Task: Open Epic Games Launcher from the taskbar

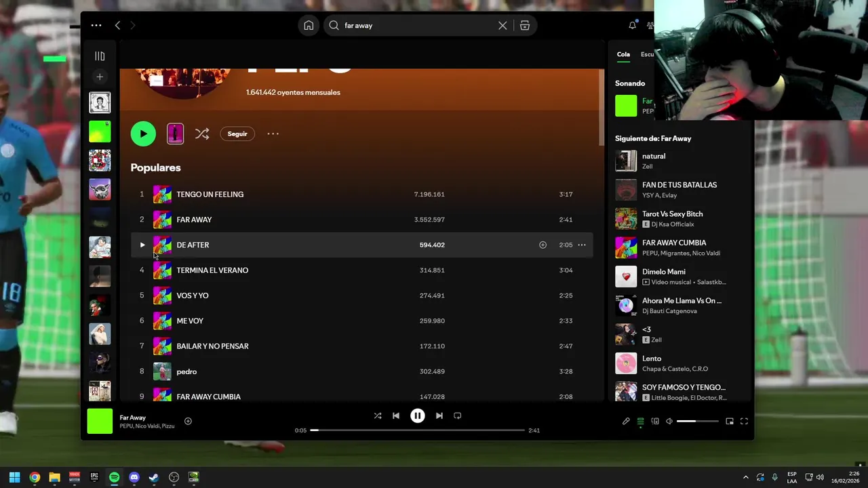Action: coord(94,477)
